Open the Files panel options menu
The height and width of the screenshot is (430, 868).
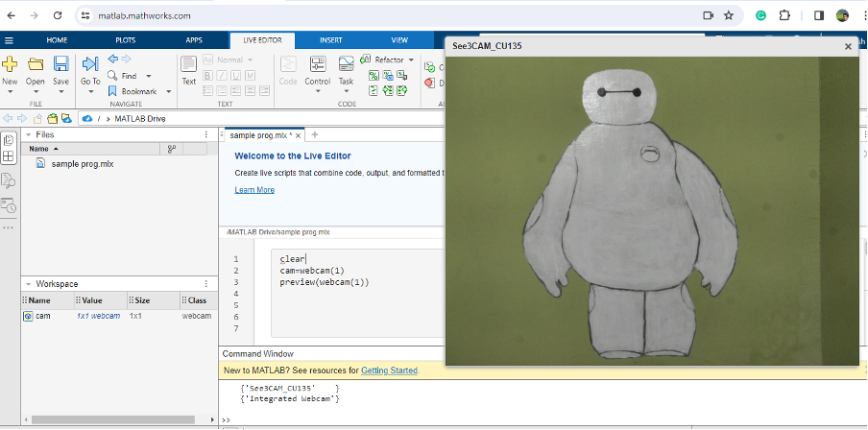[x=205, y=134]
